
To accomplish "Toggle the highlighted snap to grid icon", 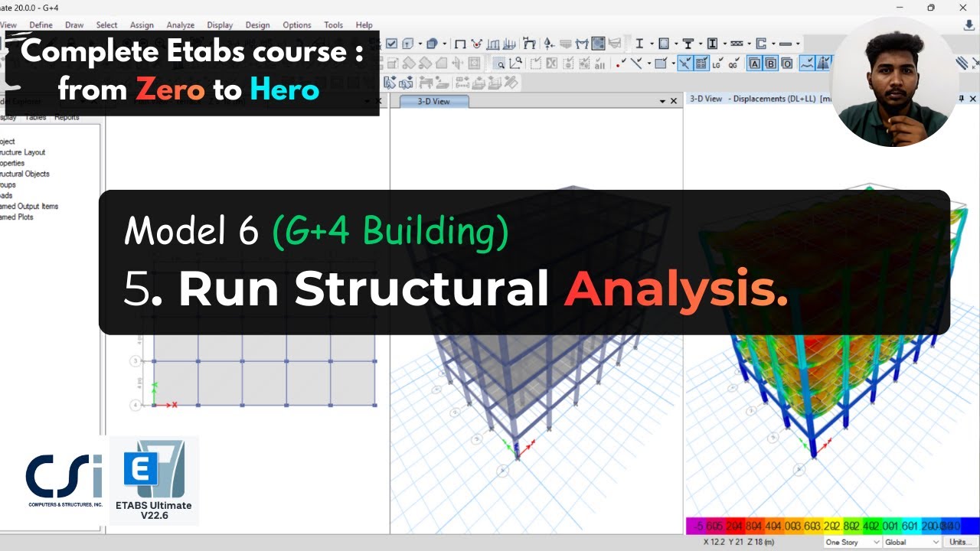I will pos(701,64).
